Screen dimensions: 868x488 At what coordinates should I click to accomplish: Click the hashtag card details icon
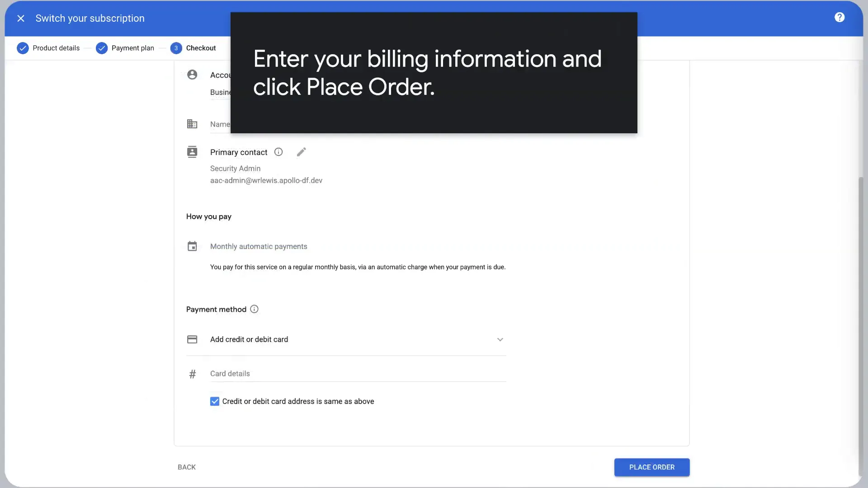tap(192, 374)
